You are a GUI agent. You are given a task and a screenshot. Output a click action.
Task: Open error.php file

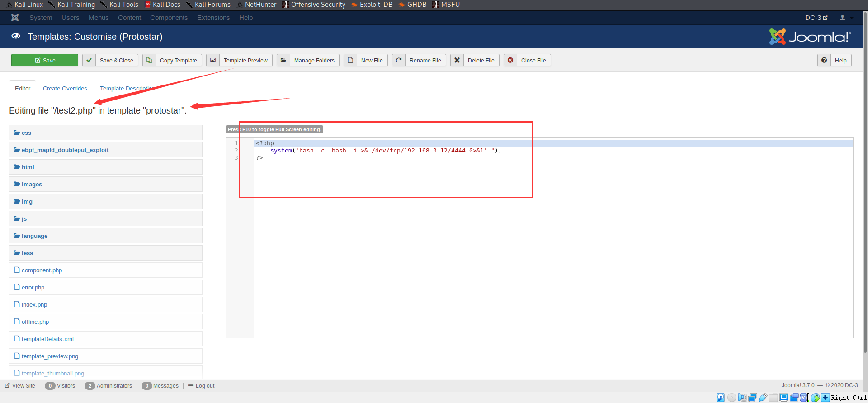point(105,287)
